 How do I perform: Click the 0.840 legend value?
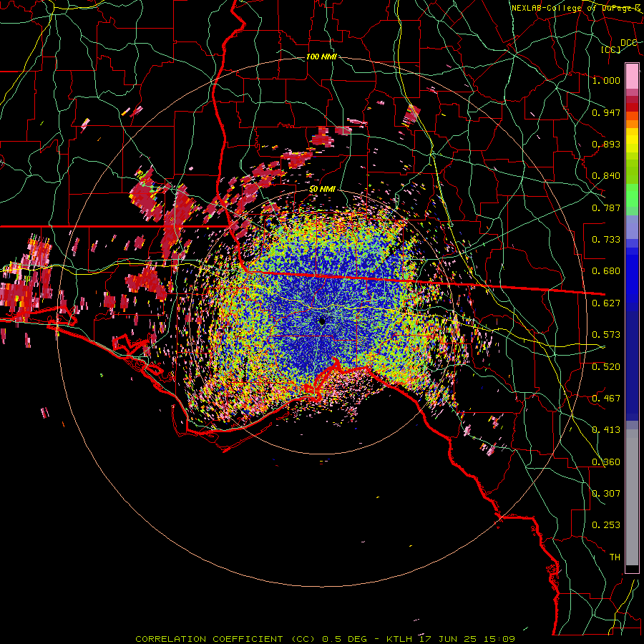[606, 176]
